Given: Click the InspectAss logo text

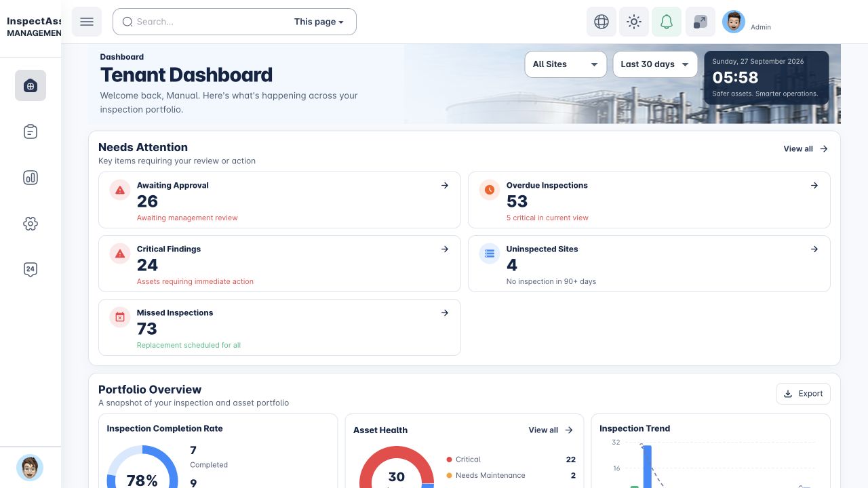Looking at the screenshot, I should pyautogui.click(x=34, y=21).
